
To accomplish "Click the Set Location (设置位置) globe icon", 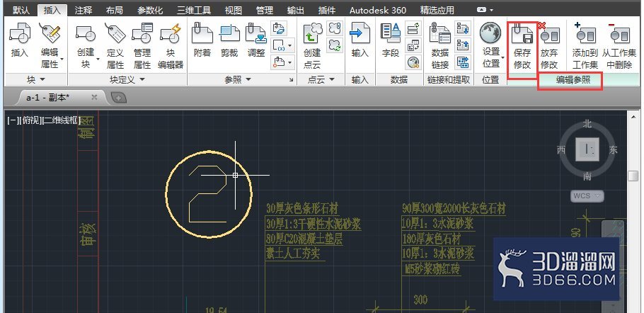I will pos(491,34).
